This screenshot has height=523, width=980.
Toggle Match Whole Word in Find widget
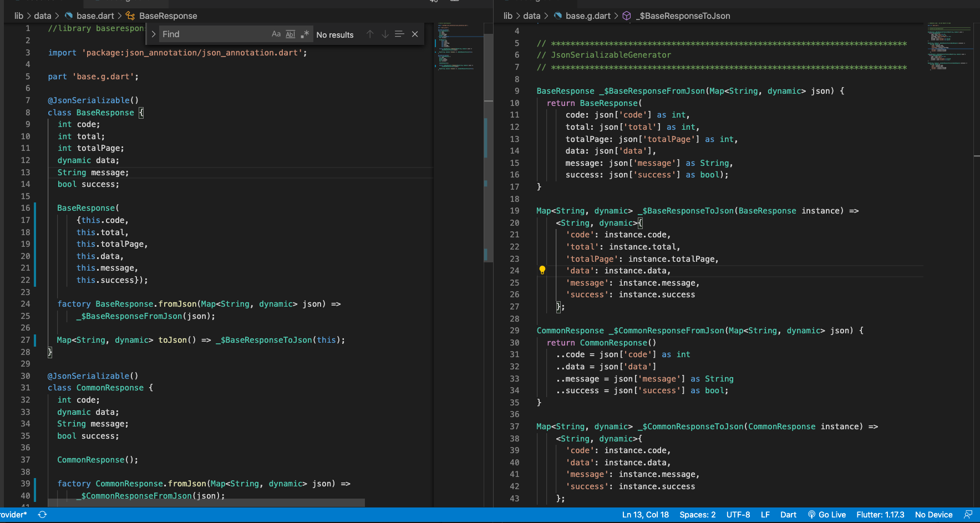point(291,34)
